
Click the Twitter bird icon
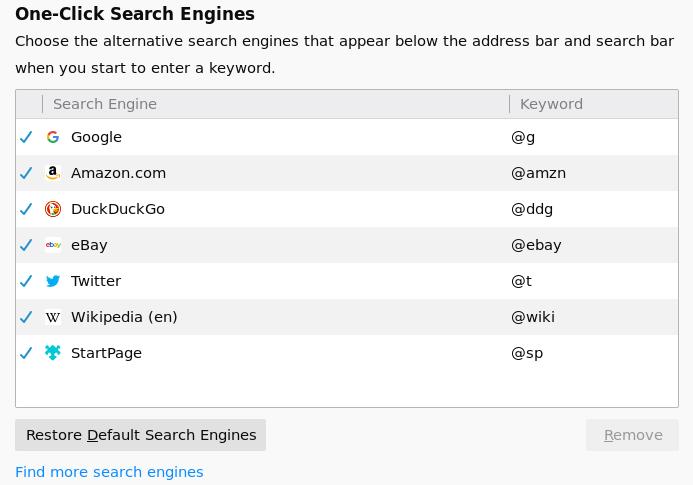click(53, 281)
